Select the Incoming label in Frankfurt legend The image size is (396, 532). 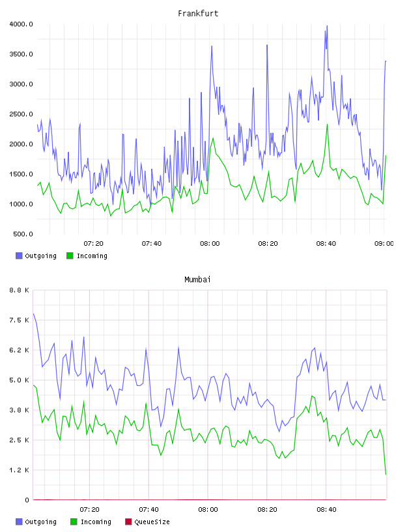pyautogui.click(x=92, y=256)
